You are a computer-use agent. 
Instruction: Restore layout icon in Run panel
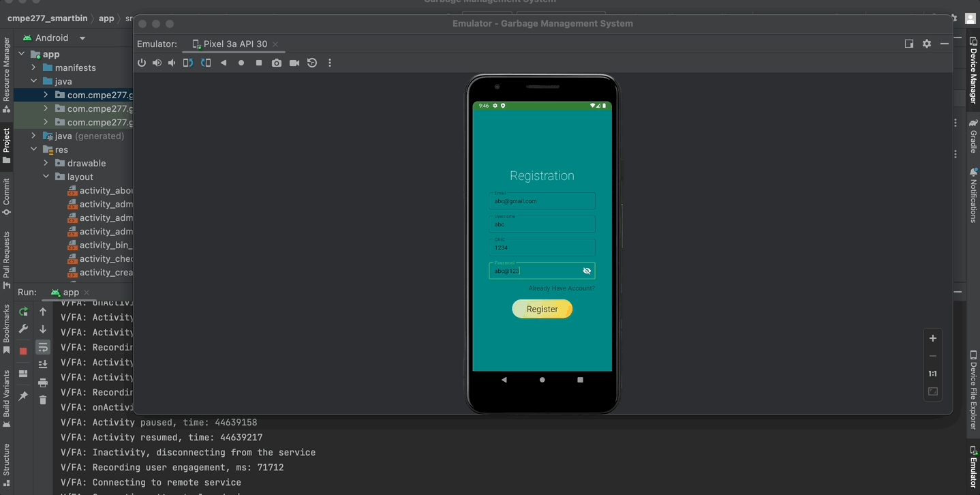[23, 374]
